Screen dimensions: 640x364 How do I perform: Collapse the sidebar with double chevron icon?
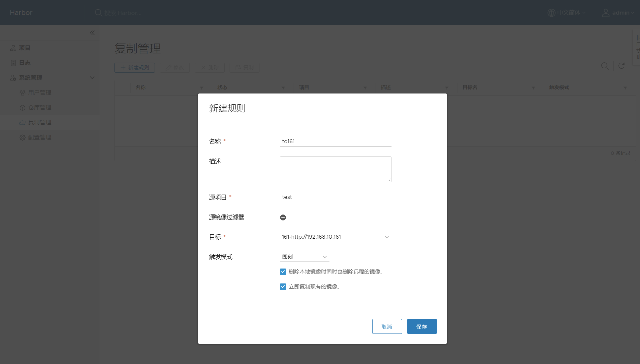pyautogui.click(x=92, y=33)
